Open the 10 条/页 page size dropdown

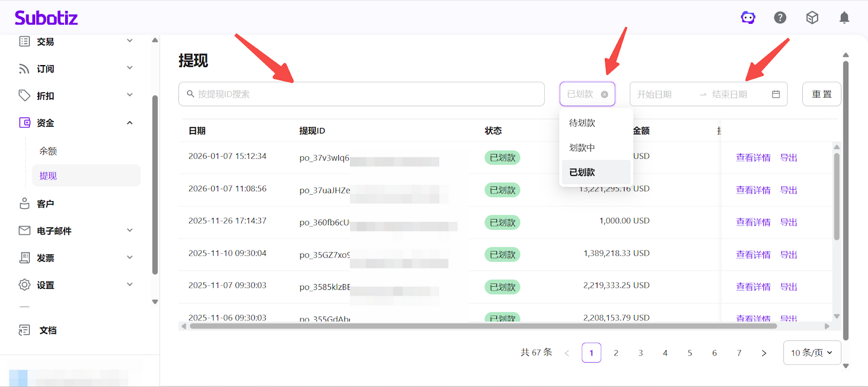click(812, 353)
